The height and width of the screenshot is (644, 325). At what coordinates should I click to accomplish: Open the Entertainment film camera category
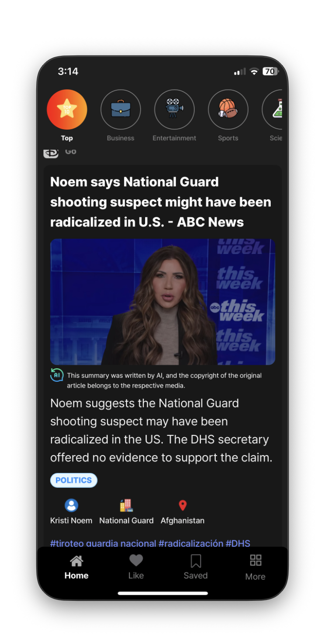point(174,110)
